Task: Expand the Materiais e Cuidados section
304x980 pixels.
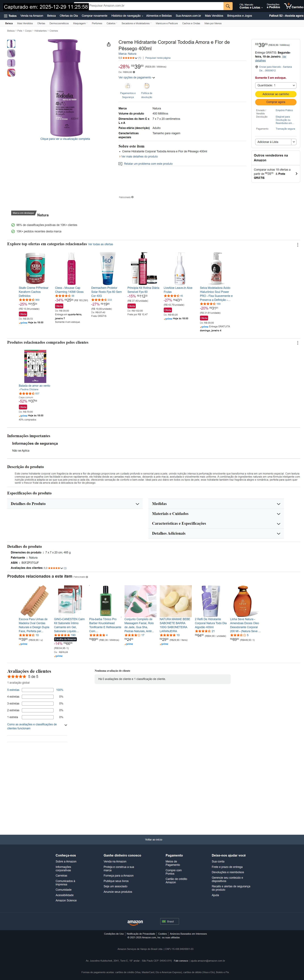Action: 216,514
